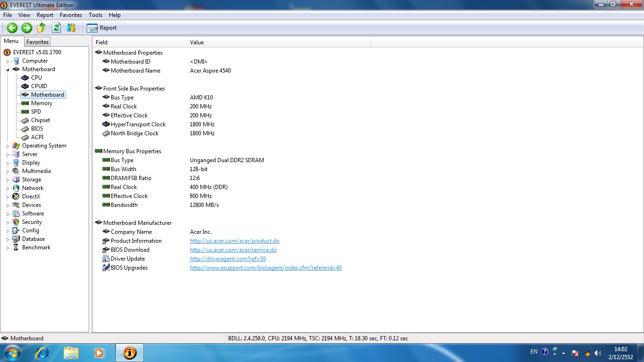Open the Chipset page in the tree
This screenshot has width=644, height=362.
(41, 120)
